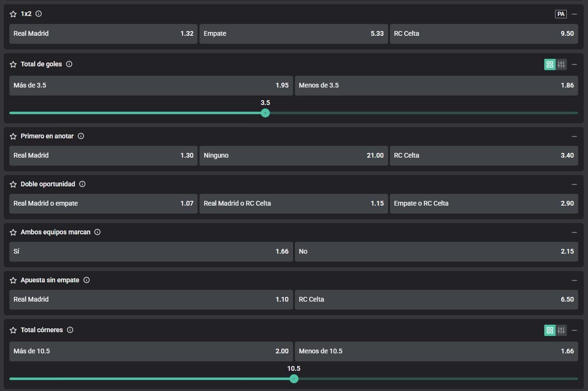588x391 pixels.
Task: Favorite the 1x2 market with star icon
Action: [13, 14]
